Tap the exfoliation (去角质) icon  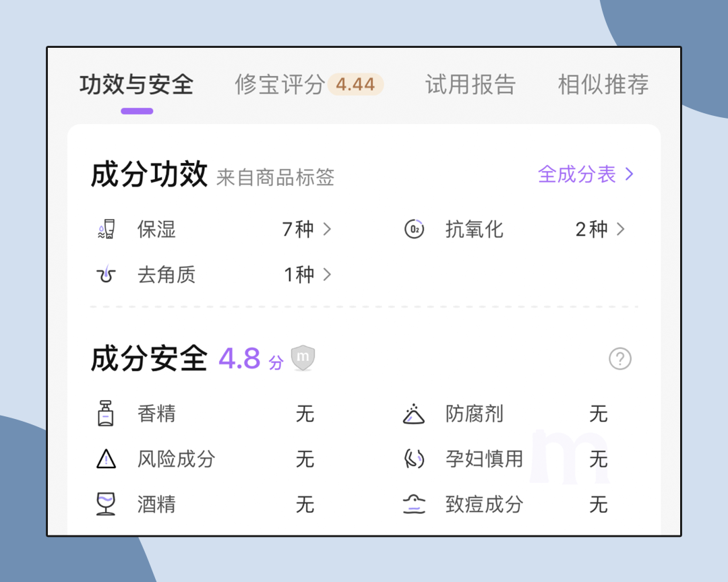(106, 275)
